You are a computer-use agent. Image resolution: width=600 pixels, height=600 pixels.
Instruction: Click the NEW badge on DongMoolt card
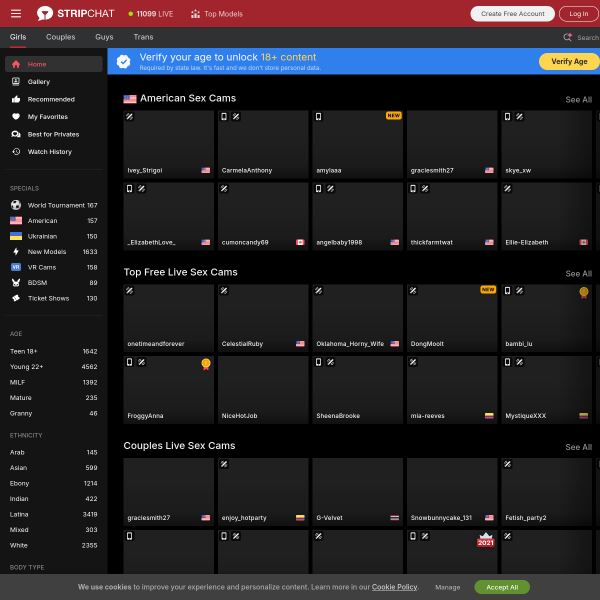[x=488, y=289]
